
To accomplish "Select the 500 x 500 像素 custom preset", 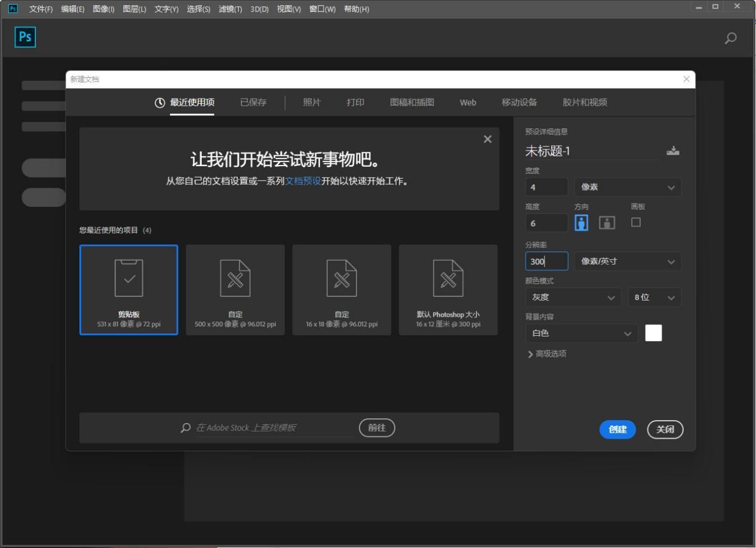I will (235, 290).
